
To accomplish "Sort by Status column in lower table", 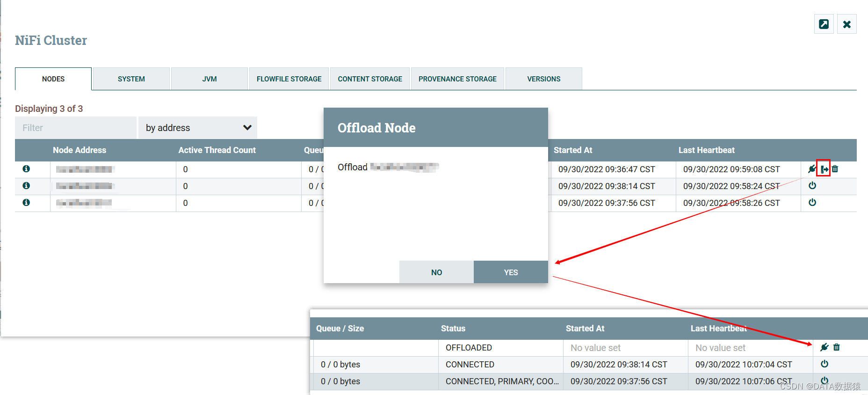I will pos(453,329).
